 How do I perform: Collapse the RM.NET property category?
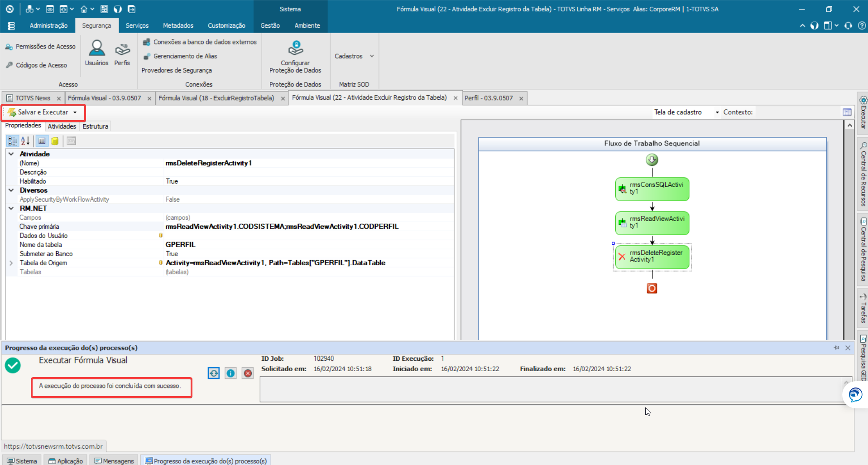tap(11, 208)
